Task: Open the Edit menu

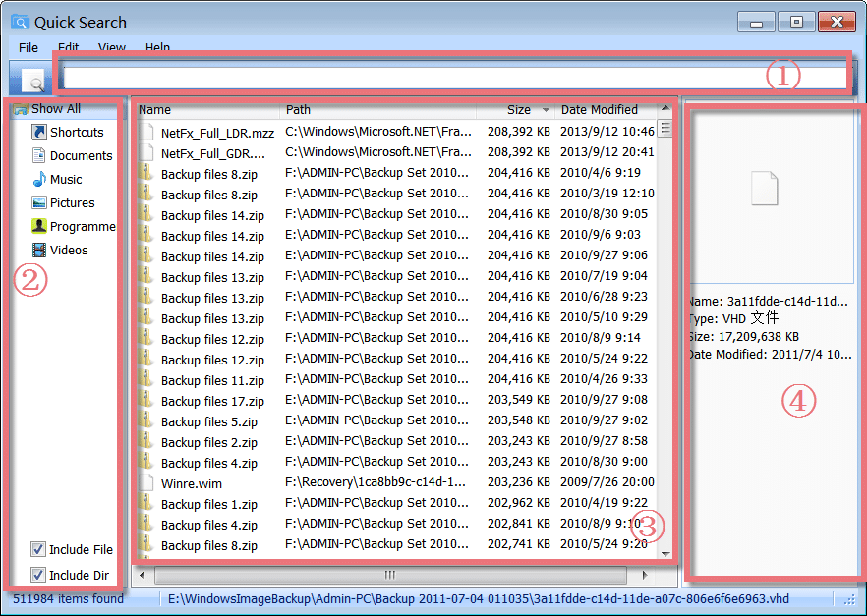Action: pos(68,47)
